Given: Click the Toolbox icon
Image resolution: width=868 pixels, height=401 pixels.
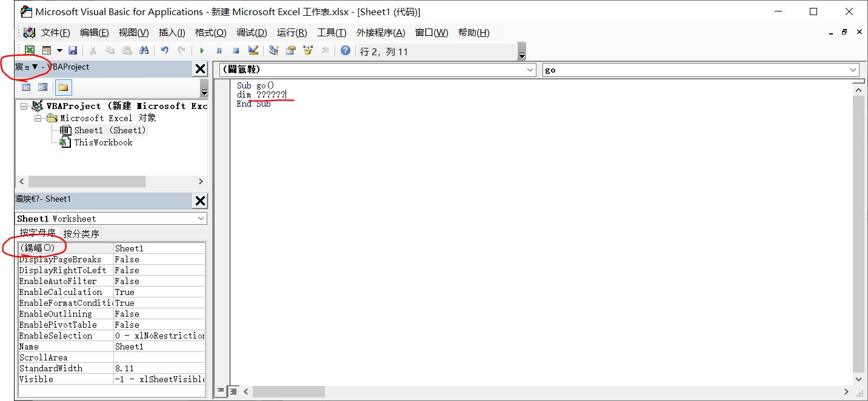Looking at the screenshot, I should [x=325, y=51].
